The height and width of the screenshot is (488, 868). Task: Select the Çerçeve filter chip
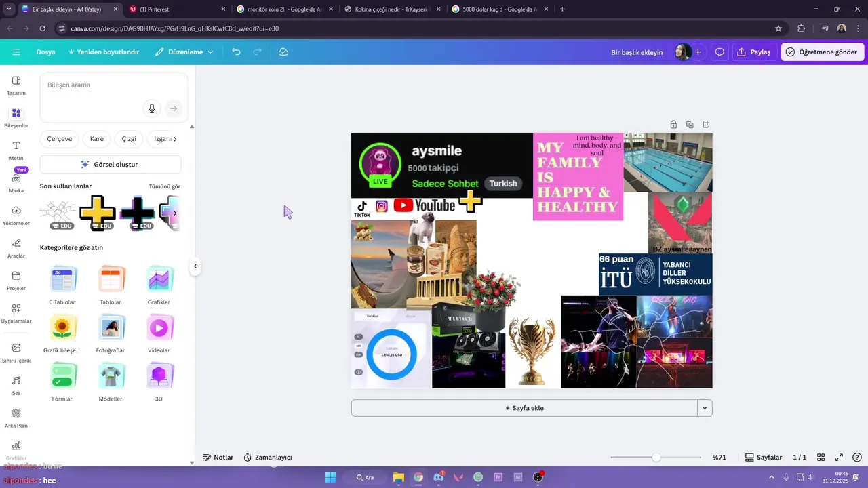tap(60, 139)
